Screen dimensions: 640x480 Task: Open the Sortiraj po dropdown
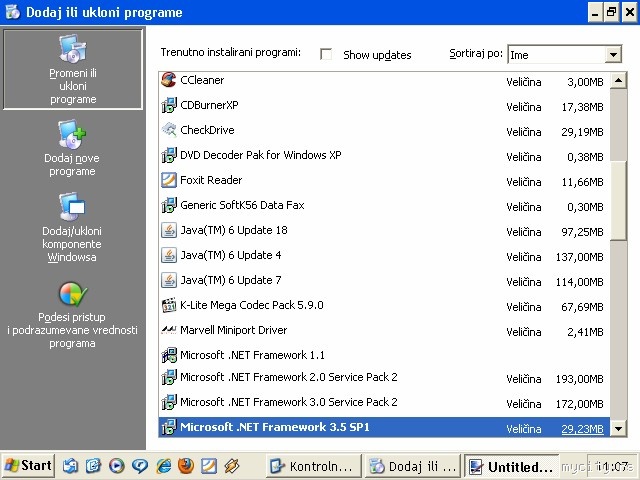click(x=613, y=55)
